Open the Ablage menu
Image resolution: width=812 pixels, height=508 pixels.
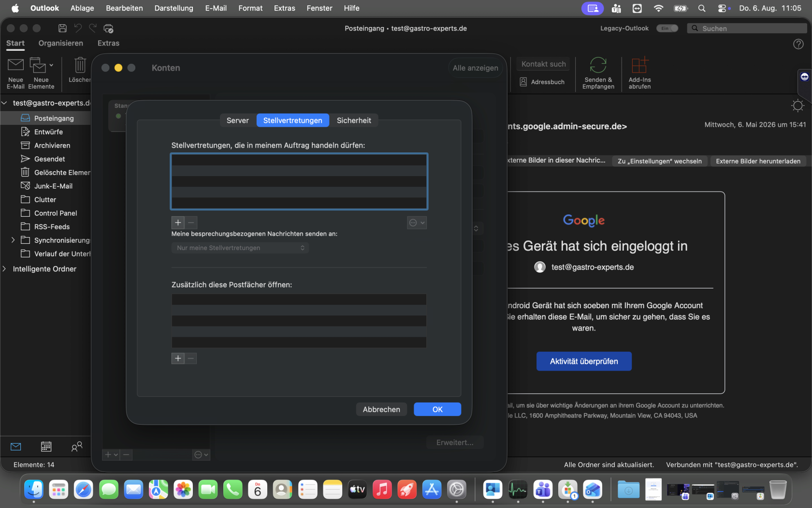(82, 8)
